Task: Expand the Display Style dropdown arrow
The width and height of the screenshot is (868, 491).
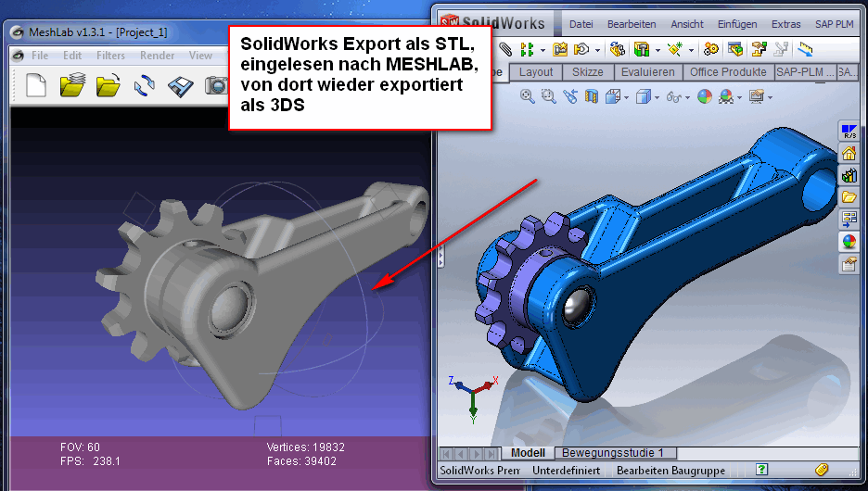Action: [x=657, y=98]
